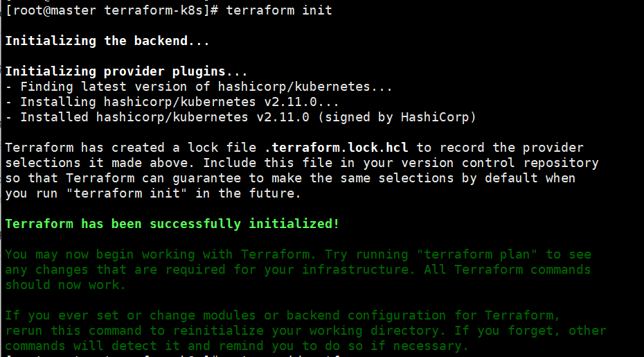Image resolution: width=644 pixels, height=357 pixels.
Task: Click 'version control repository' phrase
Action: (x=500, y=163)
